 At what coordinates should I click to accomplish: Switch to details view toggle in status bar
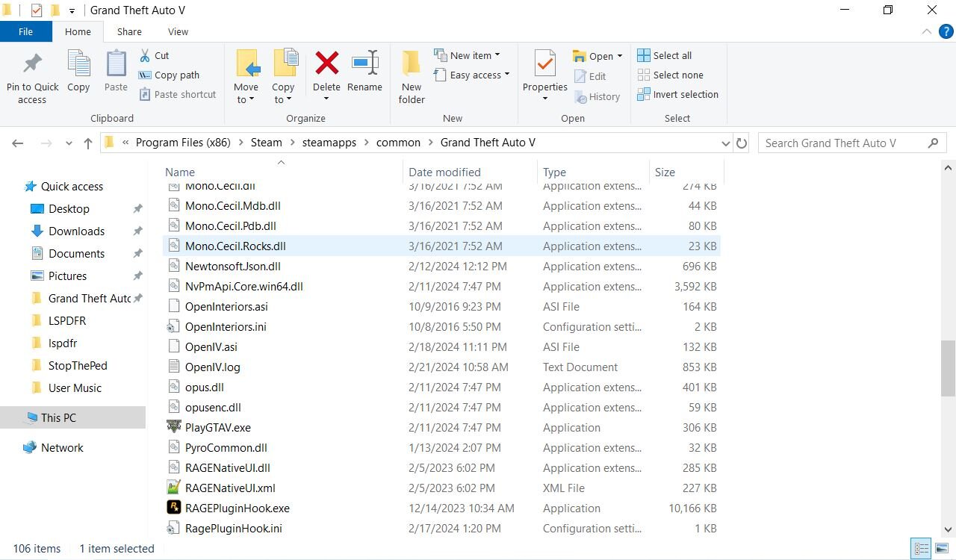tap(919, 549)
